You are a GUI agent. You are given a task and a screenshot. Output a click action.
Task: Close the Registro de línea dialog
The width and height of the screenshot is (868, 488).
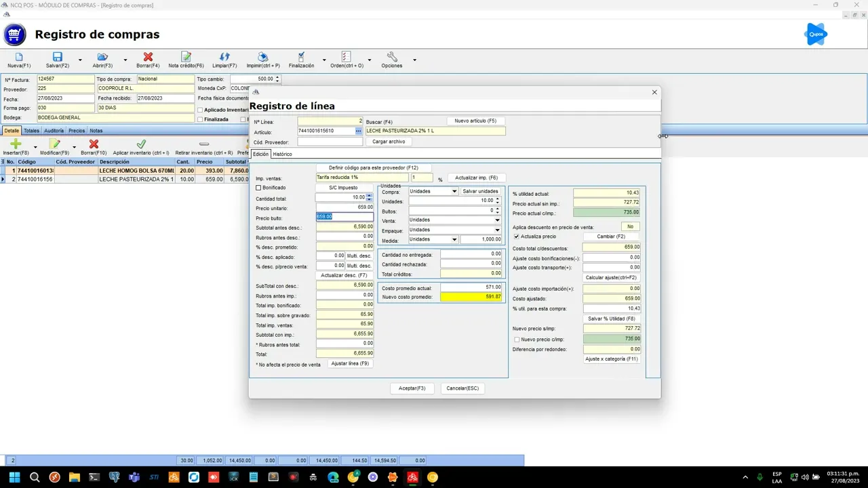tap(654, 92)
